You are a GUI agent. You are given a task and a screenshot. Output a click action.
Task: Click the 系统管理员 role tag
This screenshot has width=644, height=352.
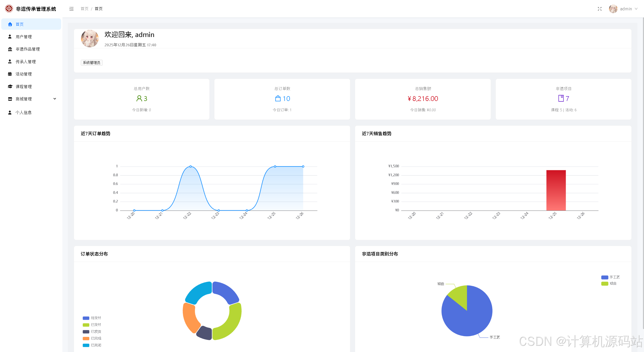point(92,62)
